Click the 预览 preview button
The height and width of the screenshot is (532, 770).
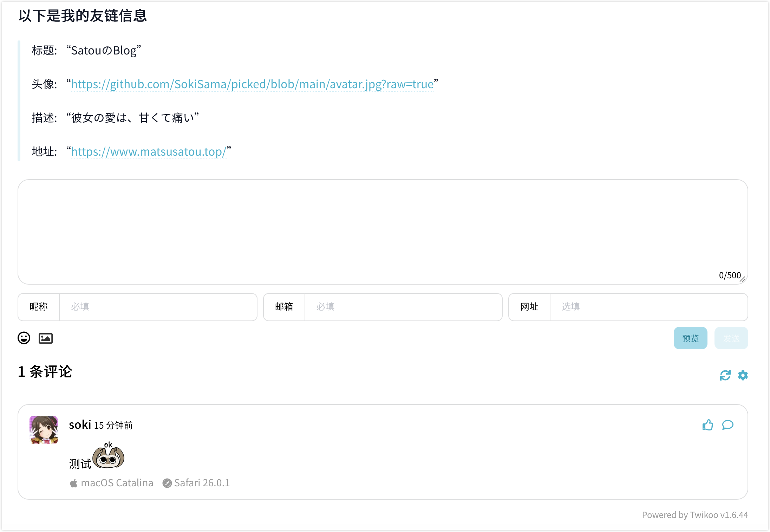pos(690,338)
